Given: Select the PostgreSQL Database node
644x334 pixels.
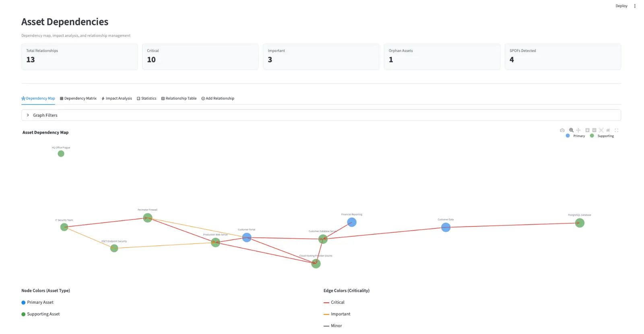Looking at the screenshot, I should 580,223.
